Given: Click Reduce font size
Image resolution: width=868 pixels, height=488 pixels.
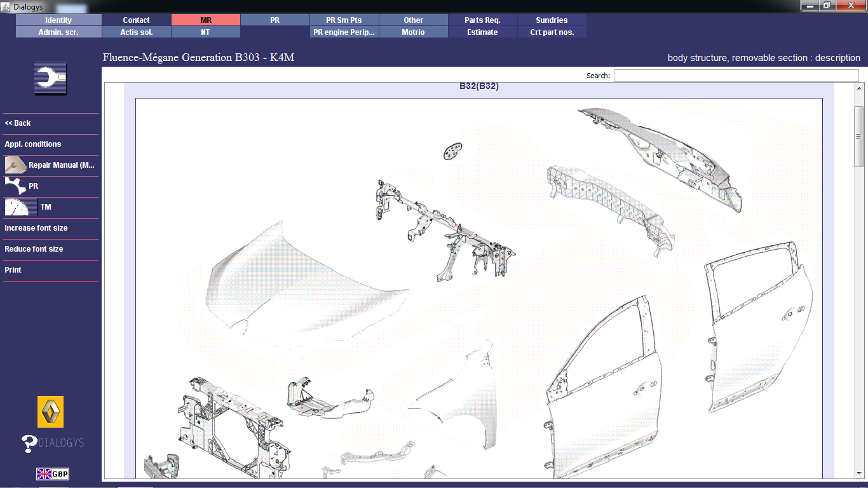Looking at the screenshot, I should tap(34, 249).
